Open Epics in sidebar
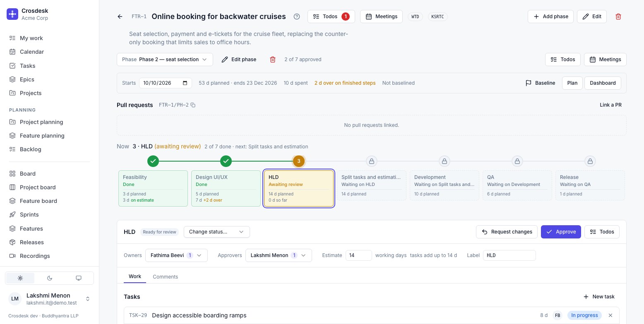 [49, 79]
